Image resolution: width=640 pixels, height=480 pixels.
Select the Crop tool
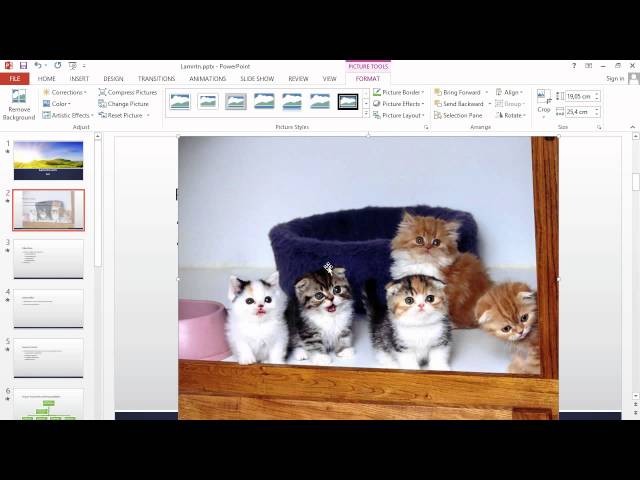(x=543, y=101)
